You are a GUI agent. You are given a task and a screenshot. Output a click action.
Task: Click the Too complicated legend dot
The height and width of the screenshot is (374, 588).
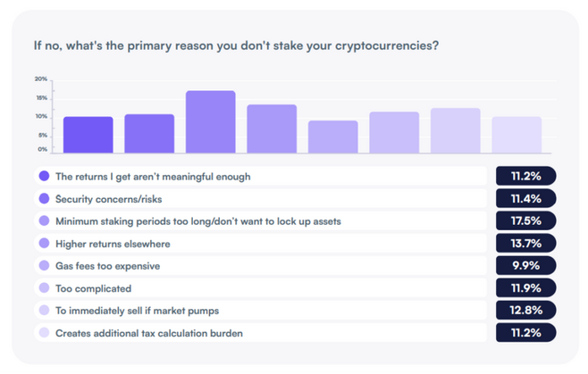[x=45, y=287]
